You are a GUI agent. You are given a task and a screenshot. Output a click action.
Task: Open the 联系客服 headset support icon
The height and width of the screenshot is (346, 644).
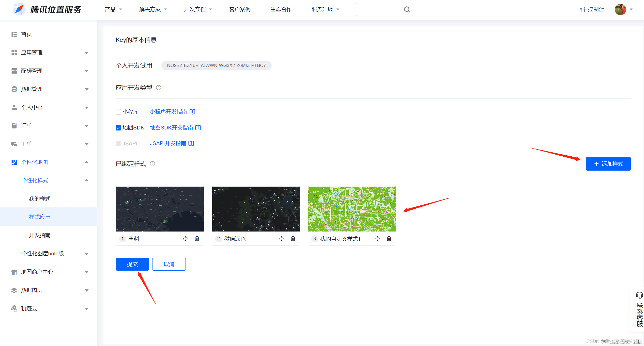[x=640, y=295]
